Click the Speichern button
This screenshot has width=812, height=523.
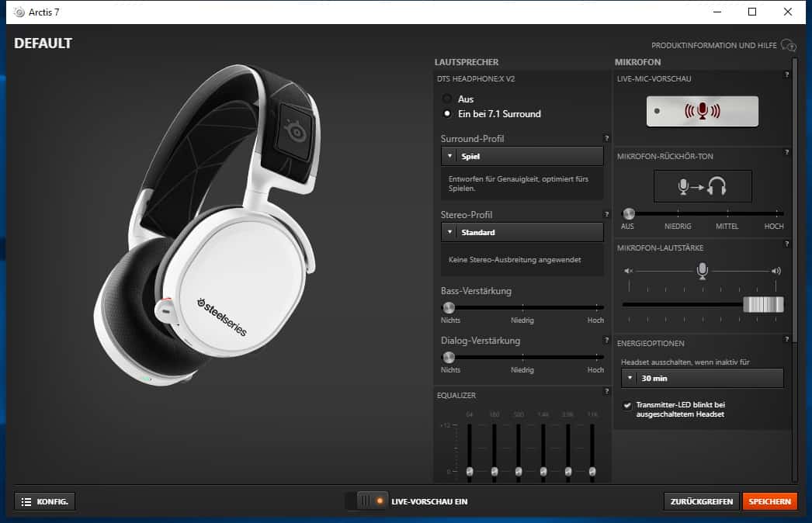tap(769, 501)
